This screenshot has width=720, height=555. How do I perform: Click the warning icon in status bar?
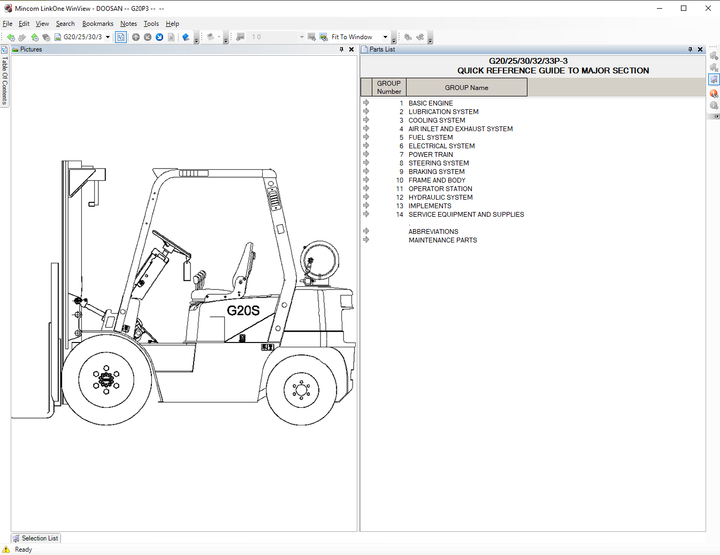pos(6,549)
